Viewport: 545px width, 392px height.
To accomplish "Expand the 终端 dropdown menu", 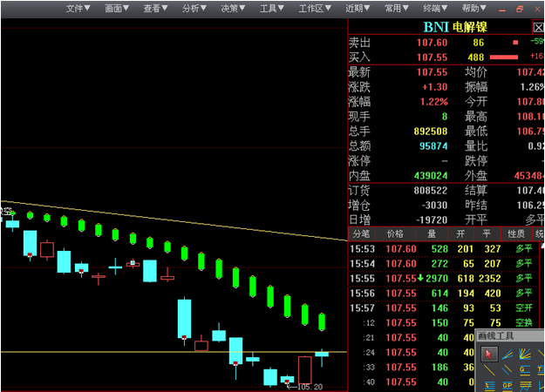I will point(435,9).
